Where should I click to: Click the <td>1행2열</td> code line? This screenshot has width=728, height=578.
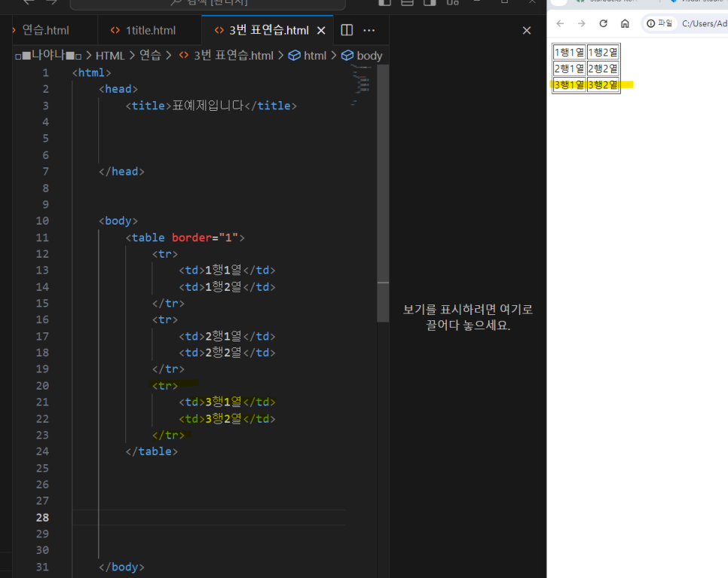227,287
